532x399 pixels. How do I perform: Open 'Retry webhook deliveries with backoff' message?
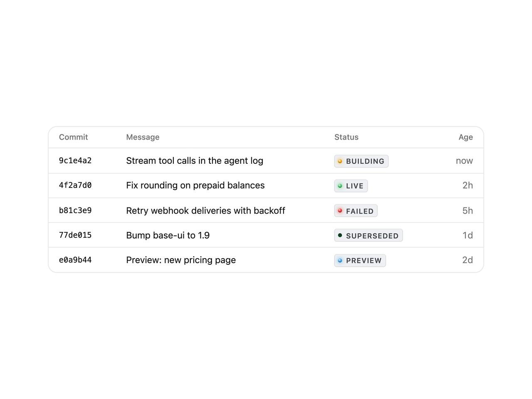click(x=206, y=211)
